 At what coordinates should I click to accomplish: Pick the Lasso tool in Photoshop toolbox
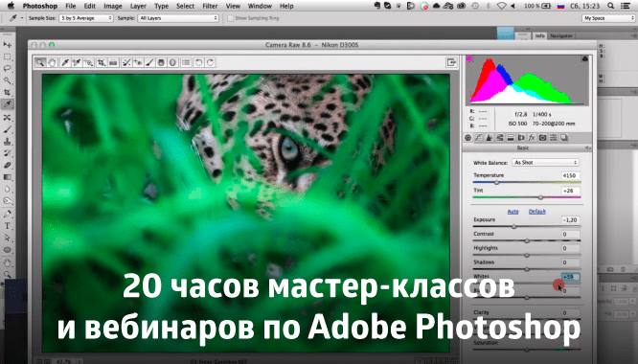(x=8, y=68)
